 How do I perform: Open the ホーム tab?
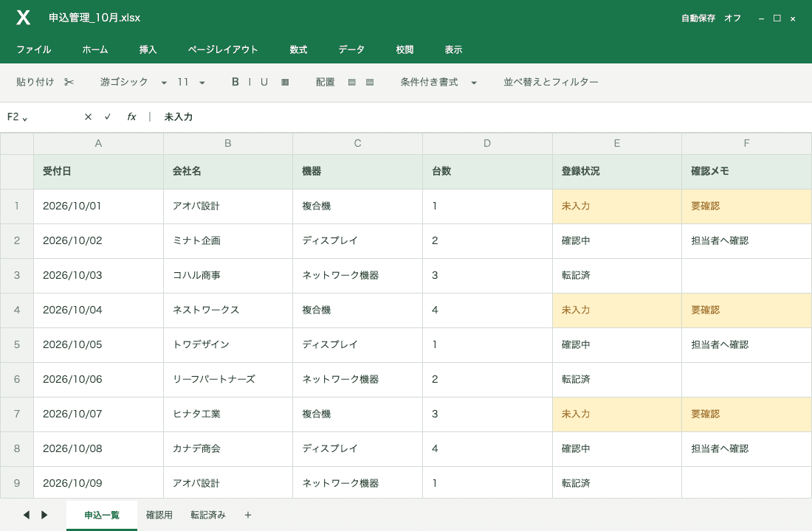(x=95, y=49)
